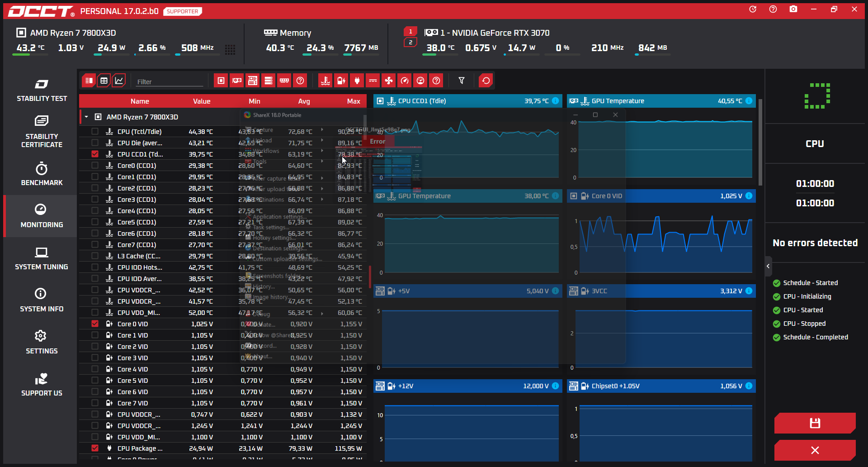Sort table by Max column header
Viewport: 868px width, 467px height.
354,101
